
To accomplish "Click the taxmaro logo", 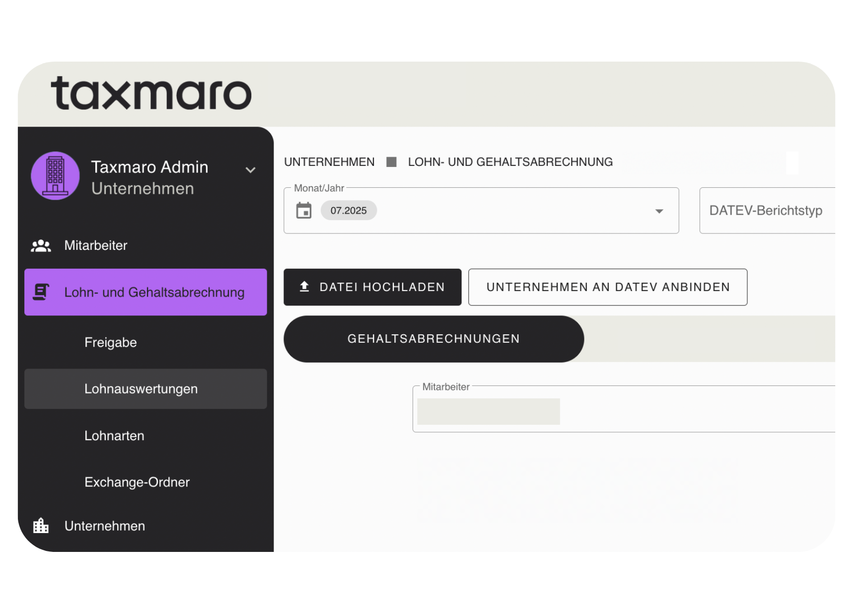I will click(151, 93).
